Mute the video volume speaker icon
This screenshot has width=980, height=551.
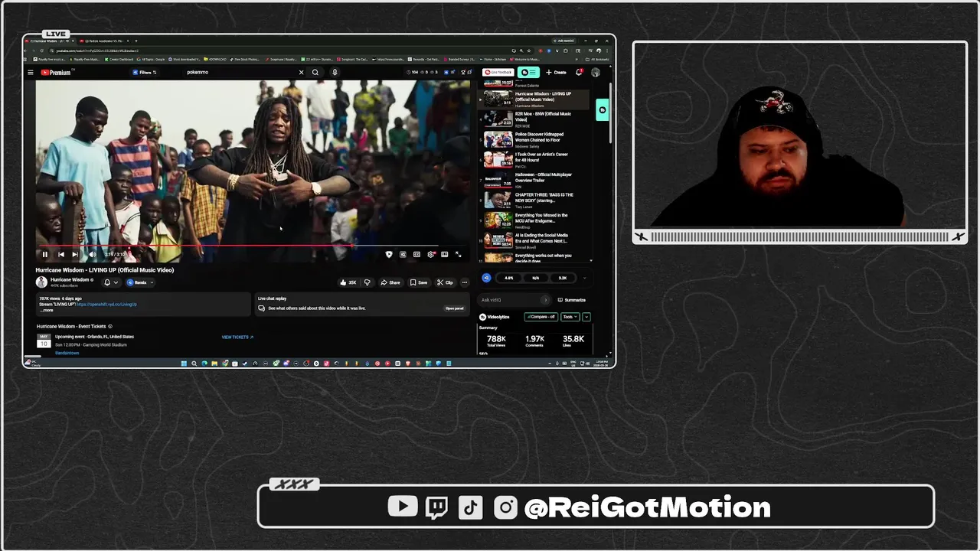click(x=92, y=254)
